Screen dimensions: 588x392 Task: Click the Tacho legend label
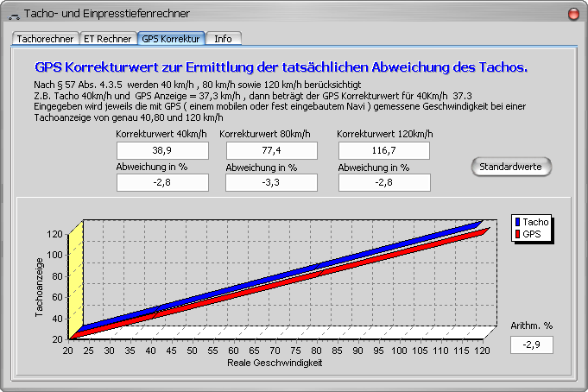coord(535,222)
